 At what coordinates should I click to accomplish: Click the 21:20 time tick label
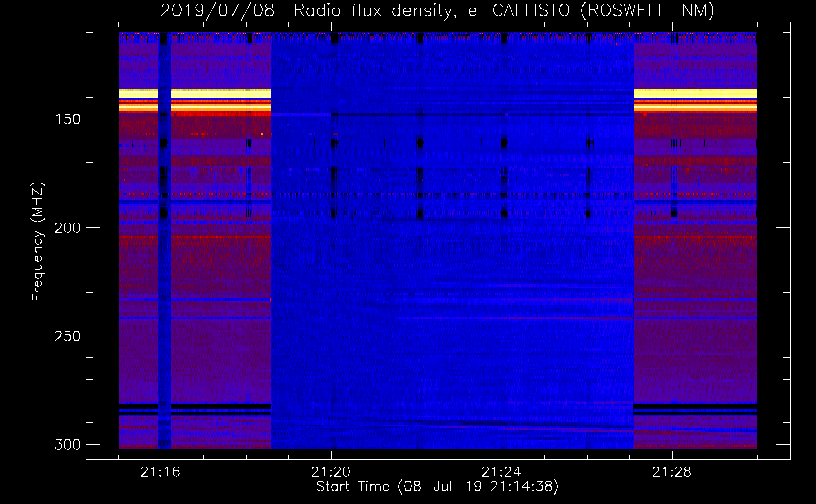point(331,472)
